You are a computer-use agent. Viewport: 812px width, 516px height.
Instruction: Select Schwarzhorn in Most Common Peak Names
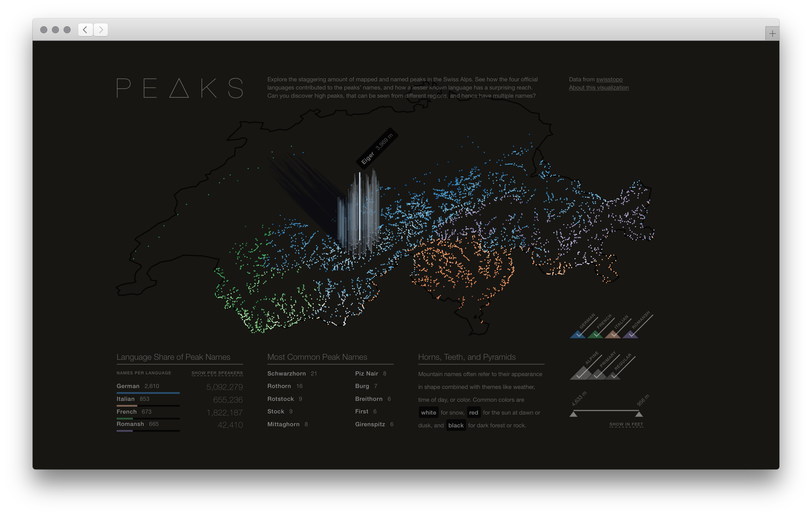pos(287,373)
